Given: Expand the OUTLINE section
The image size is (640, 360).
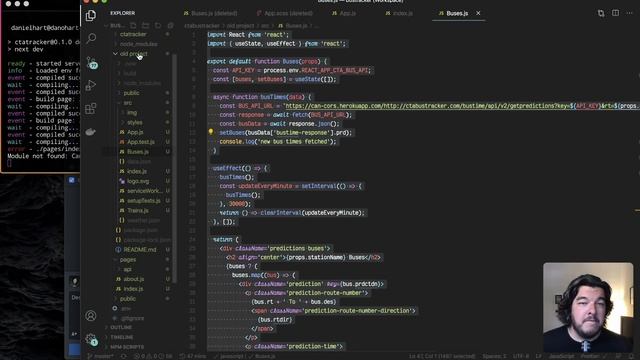Looking at the screenshot, I should 121,327.
